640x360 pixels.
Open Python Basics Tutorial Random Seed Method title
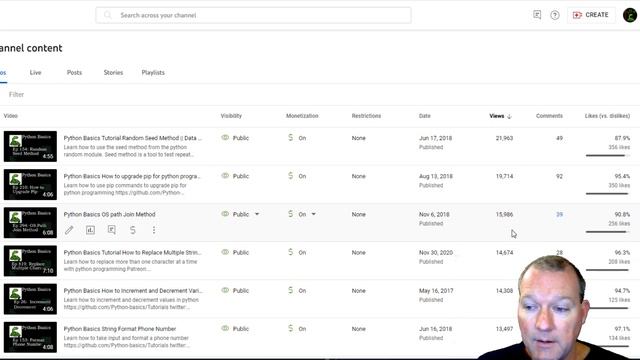pos(133,138)
